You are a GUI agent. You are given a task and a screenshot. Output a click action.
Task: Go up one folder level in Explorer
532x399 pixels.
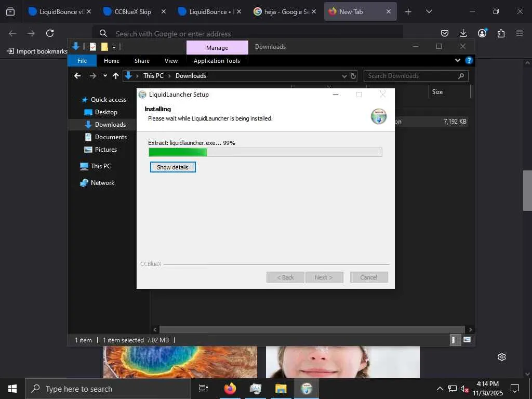pyautogui.click(x=116, y=76)
